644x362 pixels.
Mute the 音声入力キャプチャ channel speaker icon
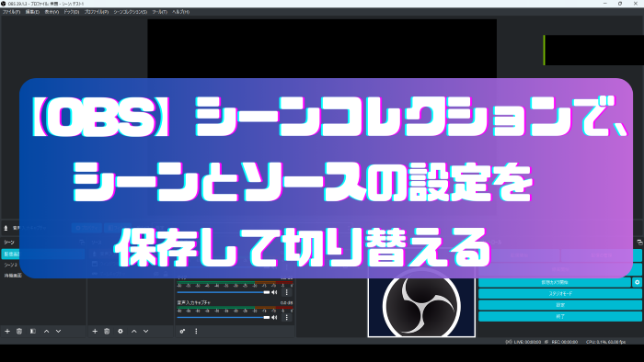click(274, 317)
